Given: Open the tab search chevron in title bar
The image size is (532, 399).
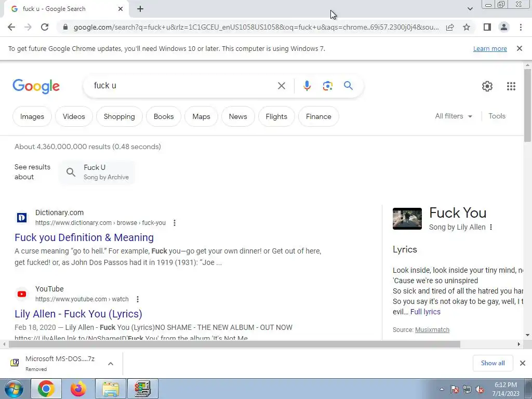Looking at the screenshot, I should click(470, 9).
